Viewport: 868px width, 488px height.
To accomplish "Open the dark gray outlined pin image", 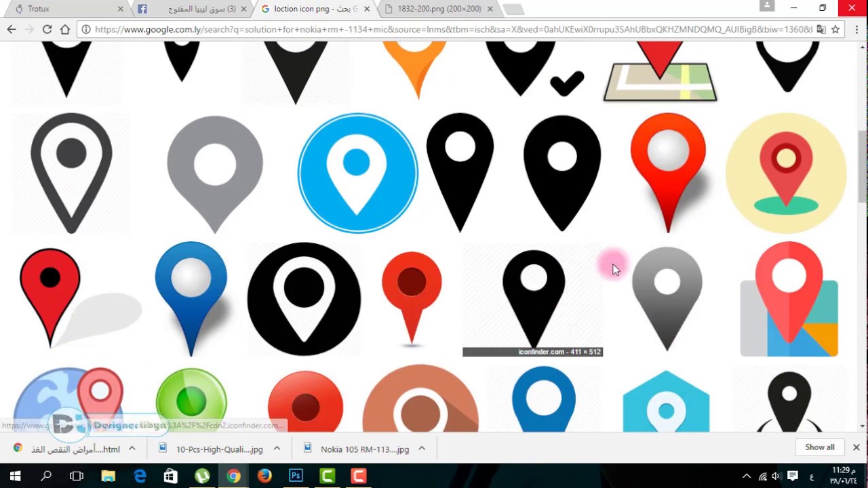I will pos(71,174).
